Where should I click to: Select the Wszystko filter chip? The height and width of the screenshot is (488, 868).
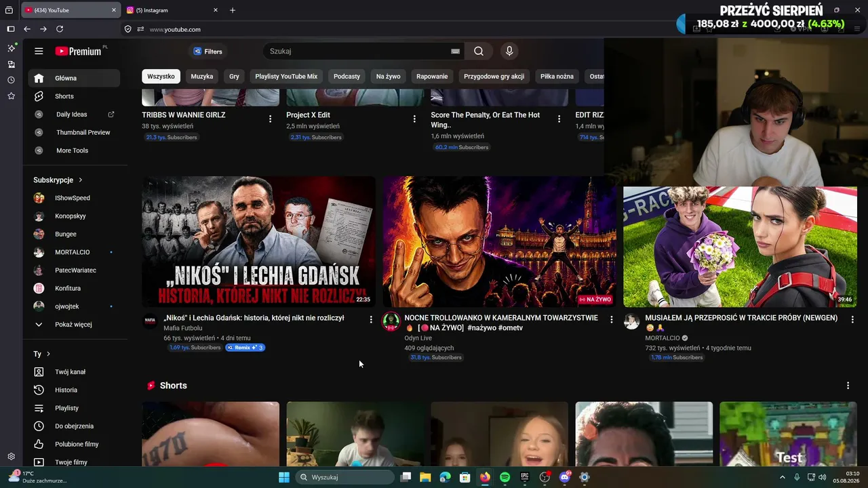pyautogui.click(x=161, y=77)
